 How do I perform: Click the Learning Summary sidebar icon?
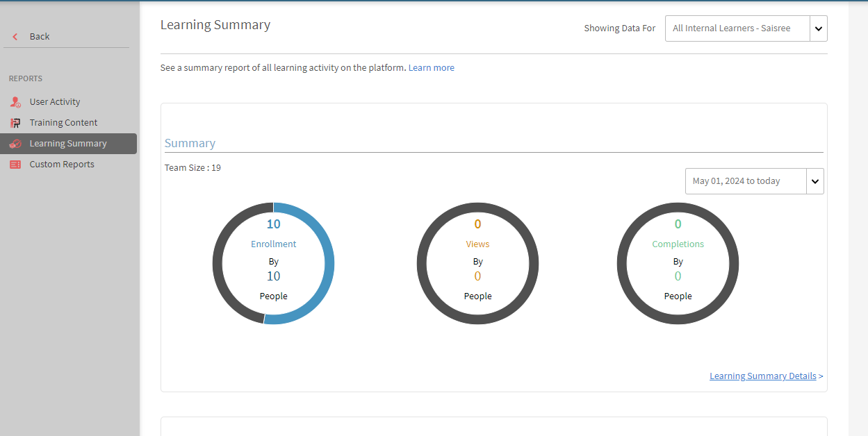(15, 144)
